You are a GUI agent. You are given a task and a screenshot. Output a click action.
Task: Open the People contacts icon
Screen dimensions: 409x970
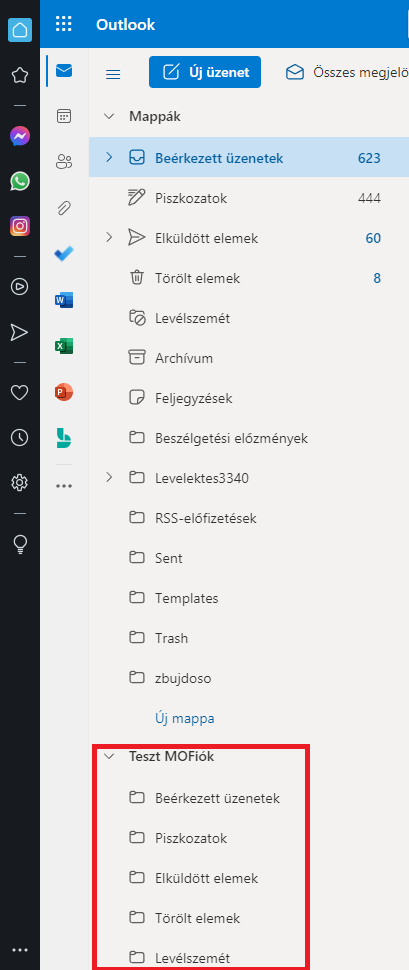coord(64,162)
